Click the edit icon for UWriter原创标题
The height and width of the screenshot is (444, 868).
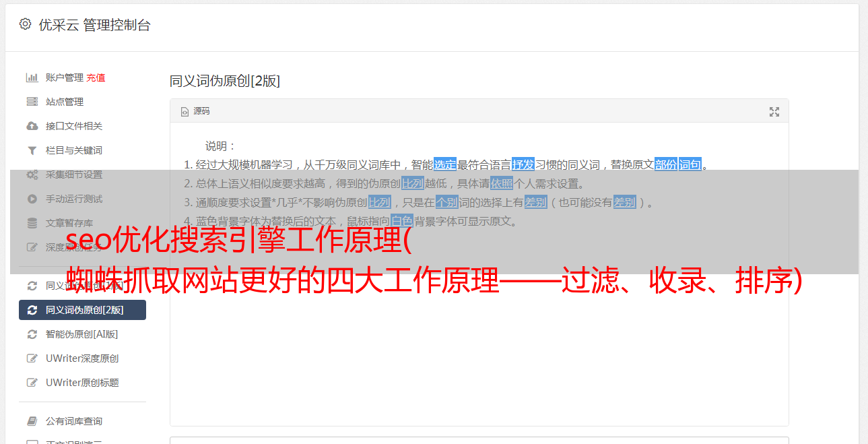[x=32, y=383]
